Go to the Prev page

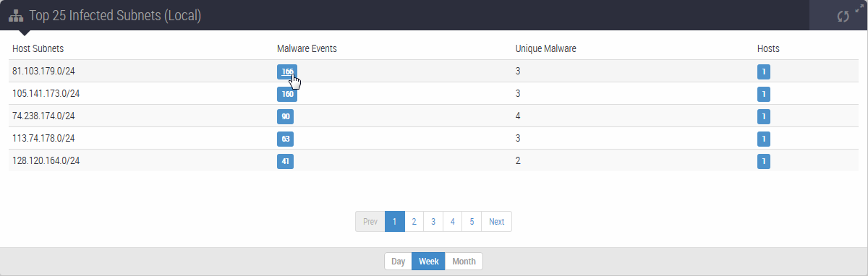(370, 222)
